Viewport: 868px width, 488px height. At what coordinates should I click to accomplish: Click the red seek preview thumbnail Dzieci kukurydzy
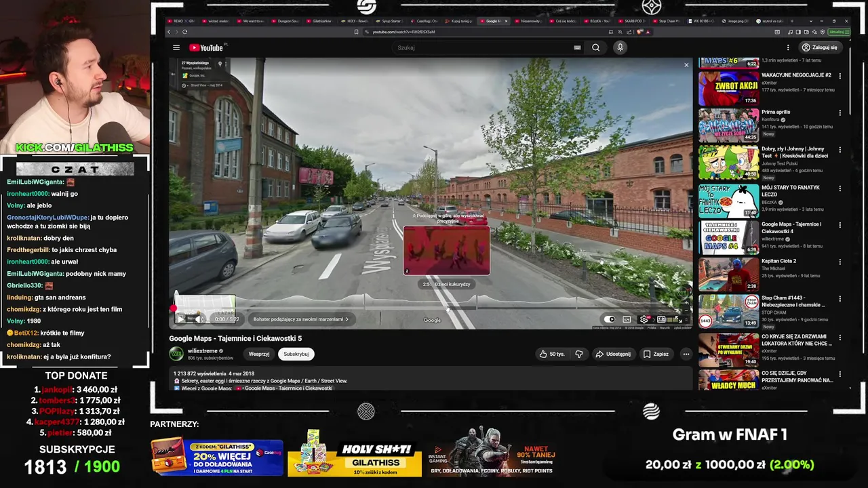click(x=446, y=251)
